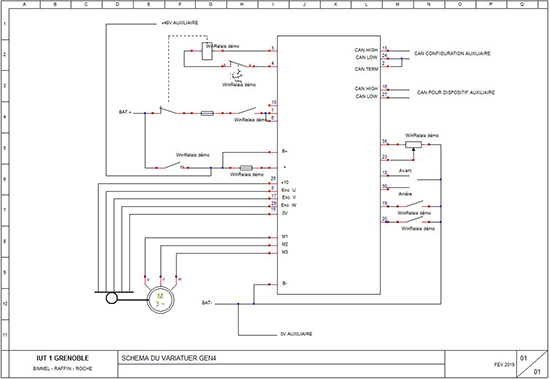
Task: Select the switch contact wired to pin 19
Action: coord(414,204)
